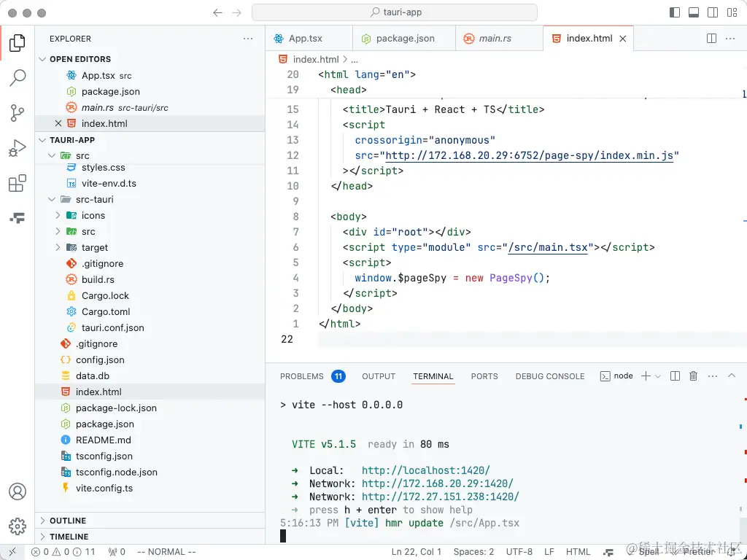Open the Accounts menu icon
The height and width of the screenshot is (560, 747).
(18, 491)
